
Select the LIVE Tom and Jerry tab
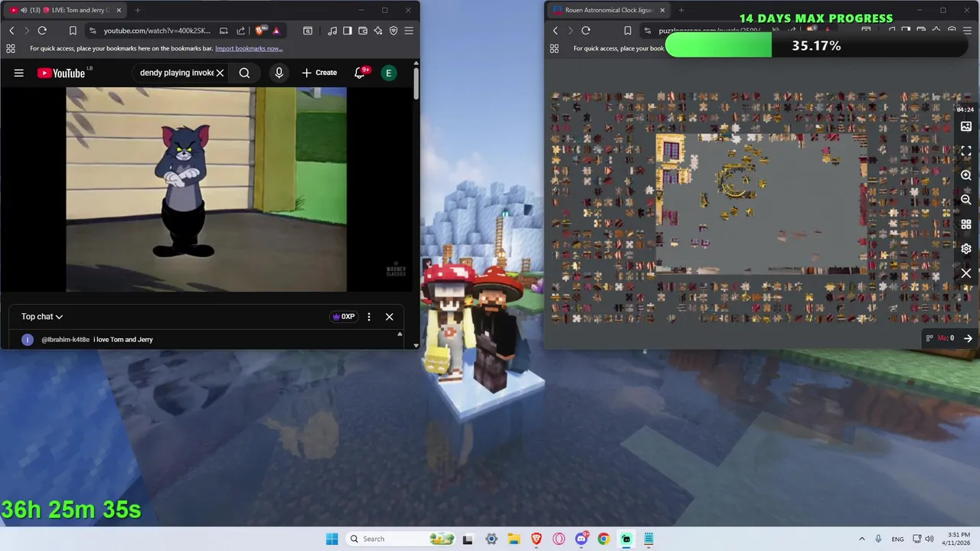(x=67, y=10)
